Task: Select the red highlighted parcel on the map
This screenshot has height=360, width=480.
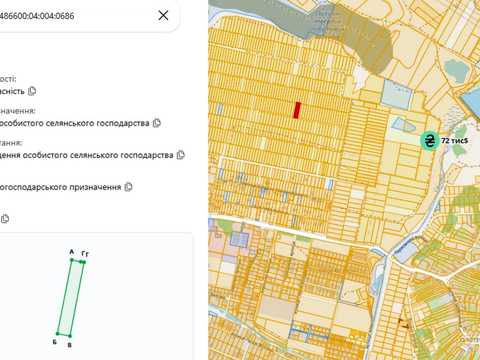Action: 297,110
